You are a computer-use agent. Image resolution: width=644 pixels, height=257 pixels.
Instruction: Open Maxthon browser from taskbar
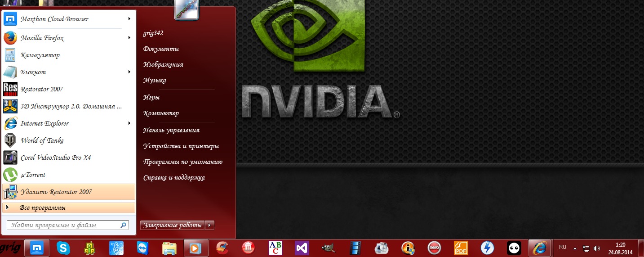pyautogui.click(x=36, y=248)
